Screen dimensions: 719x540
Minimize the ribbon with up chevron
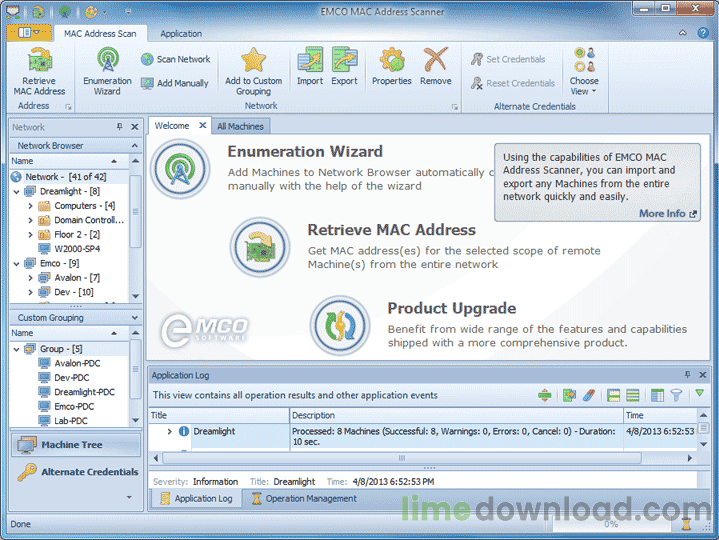tap(683, 33)
